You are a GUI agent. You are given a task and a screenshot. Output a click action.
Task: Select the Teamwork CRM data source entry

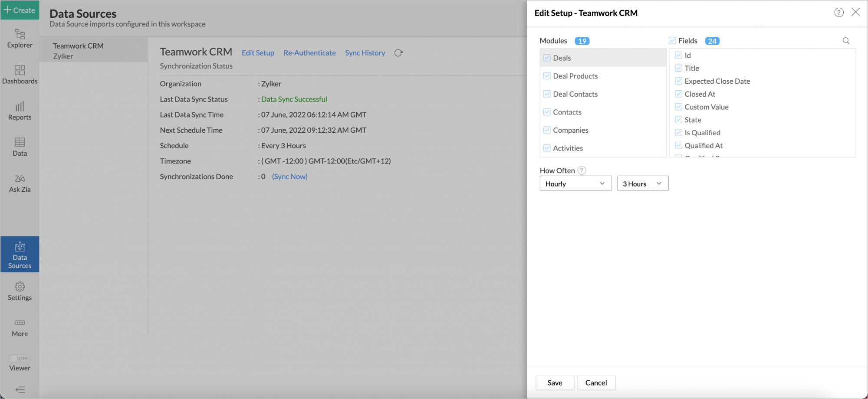pos(93,49)
